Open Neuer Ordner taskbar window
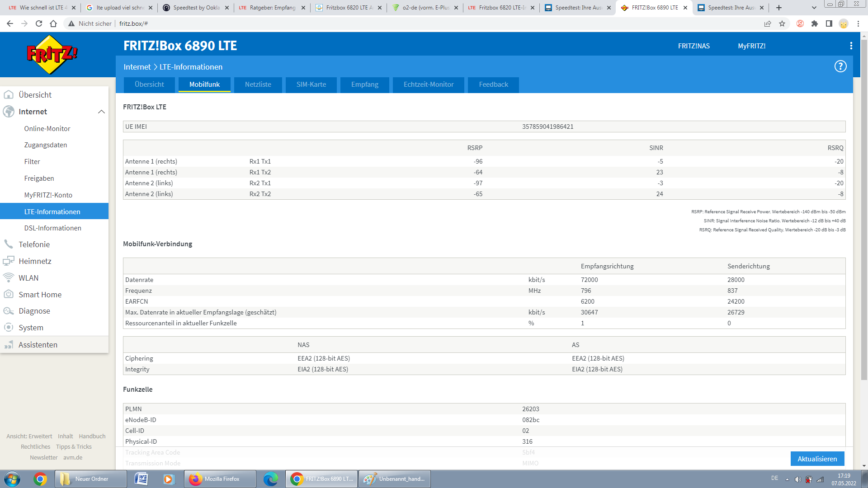 click(x=91, y=479)
